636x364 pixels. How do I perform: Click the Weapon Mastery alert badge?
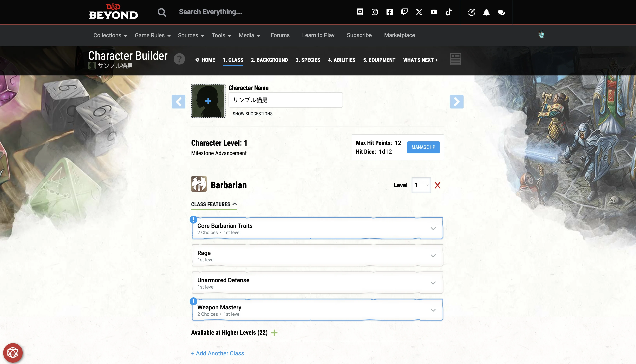193,301
